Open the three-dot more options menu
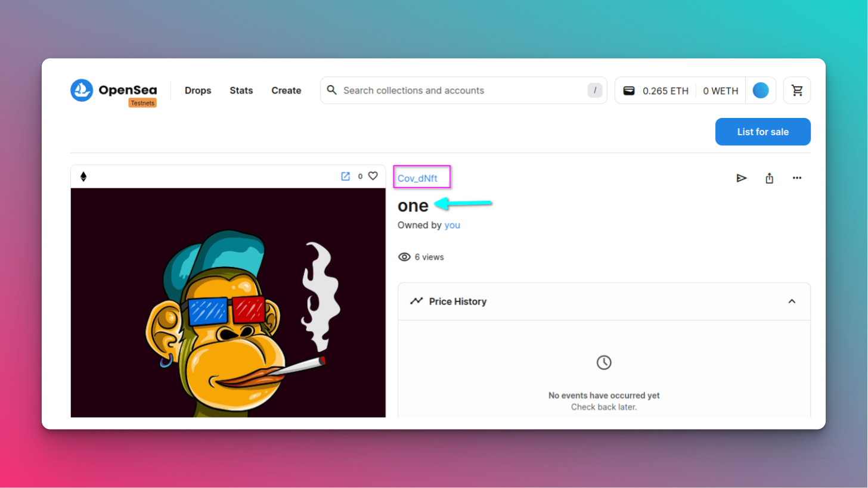 pos(797,178)
